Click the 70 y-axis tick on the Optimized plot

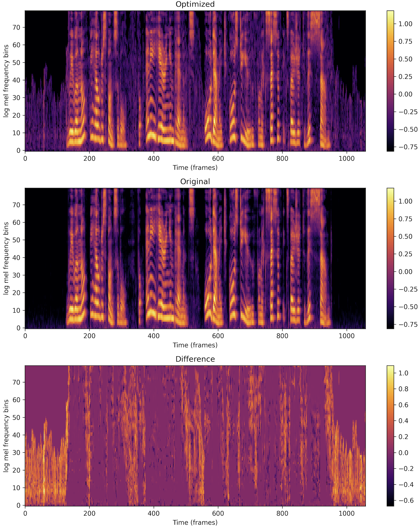click(x=16, y=27)
